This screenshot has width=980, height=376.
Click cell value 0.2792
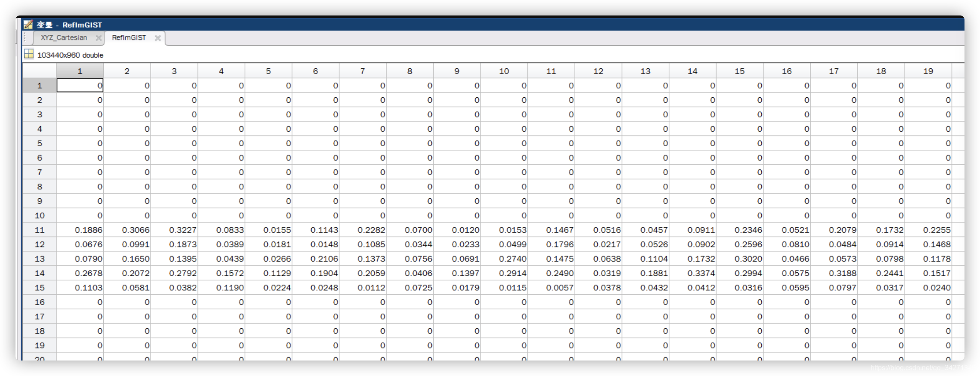coord(183,273)
